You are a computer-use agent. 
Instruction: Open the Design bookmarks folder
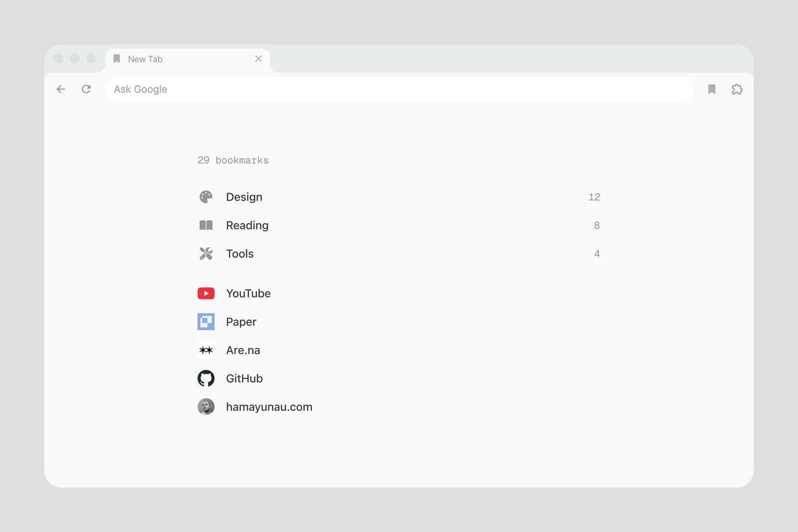(x=399, y=197)
